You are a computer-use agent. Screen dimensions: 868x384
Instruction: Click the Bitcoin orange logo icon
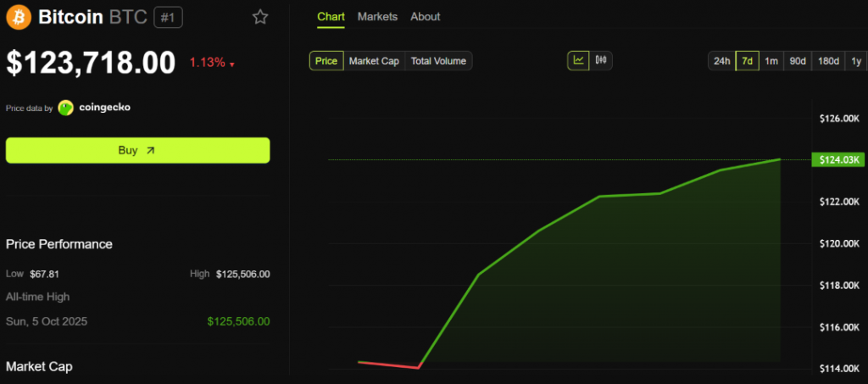tap(19, 17)
